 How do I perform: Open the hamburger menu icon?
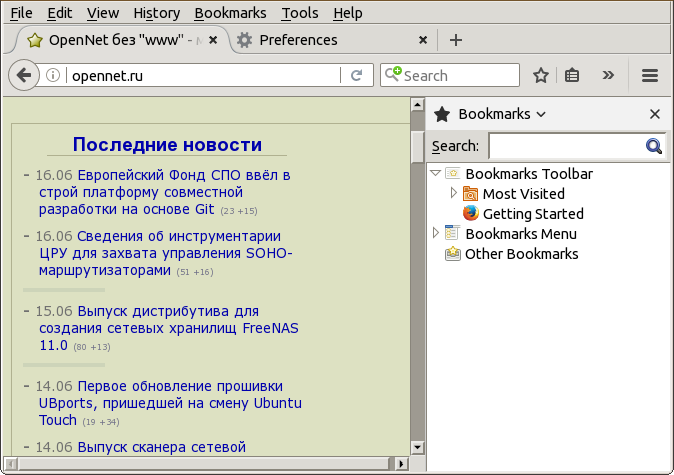point(649,76)
